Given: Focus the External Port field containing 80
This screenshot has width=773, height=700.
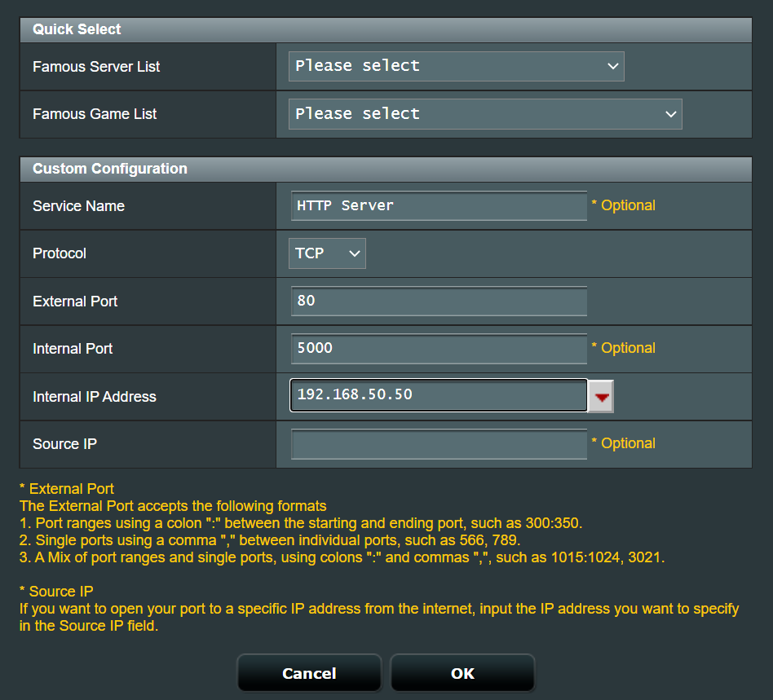Looking at the screenshot, I should pos(439,301).
